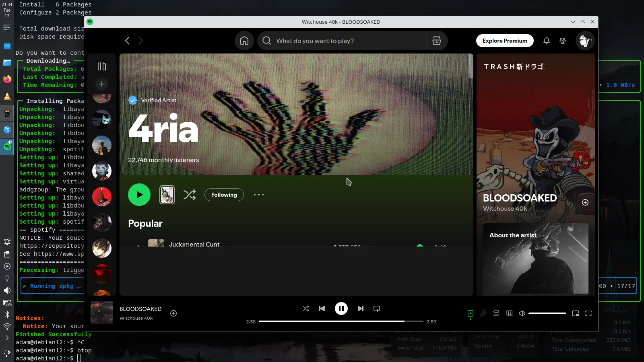Open the Browse icon in search bar
644x362 pixels.
click(437, 41)
